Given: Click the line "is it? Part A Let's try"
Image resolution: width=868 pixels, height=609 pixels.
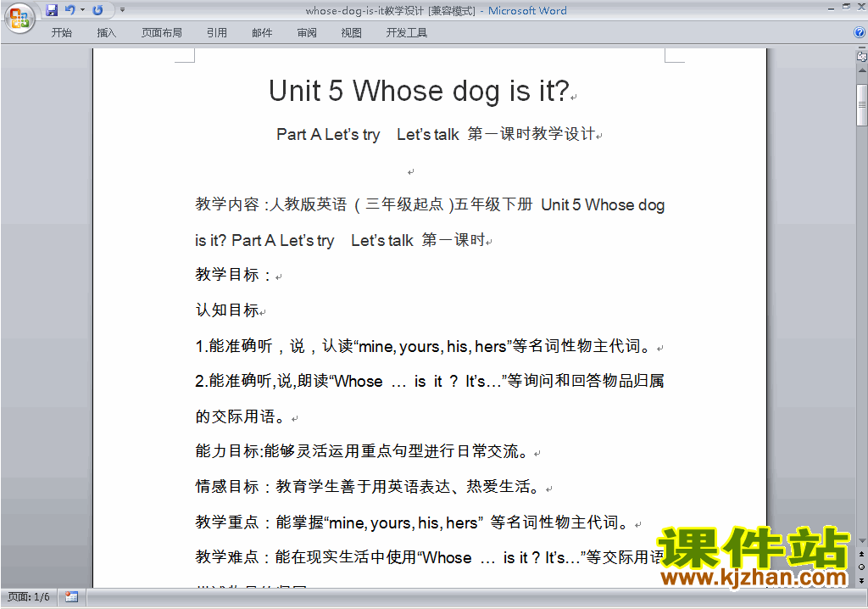Looking at the screenshot, I should 264,241.
